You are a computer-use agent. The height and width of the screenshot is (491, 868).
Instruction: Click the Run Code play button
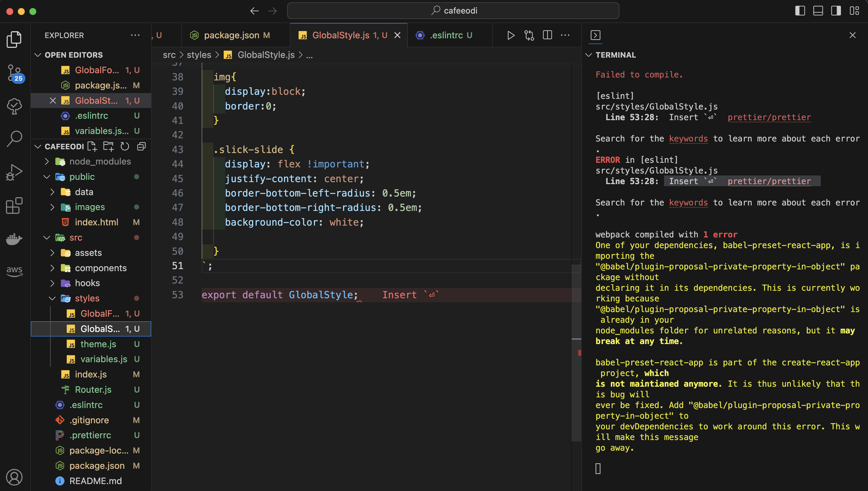tap(511, 35)
